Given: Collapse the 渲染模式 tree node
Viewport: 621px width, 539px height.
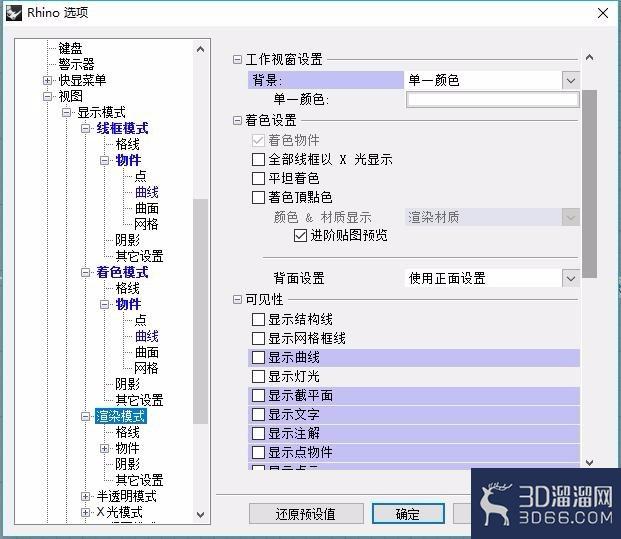Looking at the screenshot, I should pyautogui.click(x=85, y=416).
